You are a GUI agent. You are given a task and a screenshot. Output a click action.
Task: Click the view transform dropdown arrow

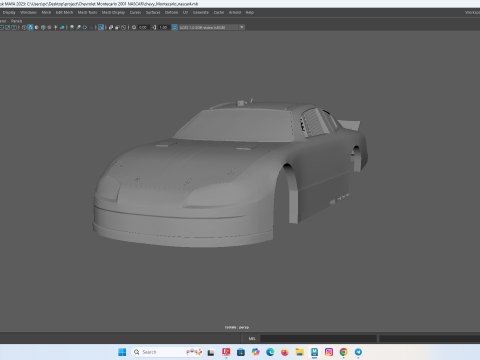tap(242, 27)
